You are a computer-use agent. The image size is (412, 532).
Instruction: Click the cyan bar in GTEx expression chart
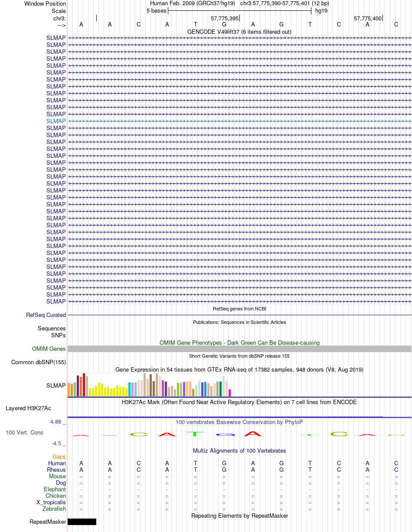pyautogui.click(x=130, y=389)
